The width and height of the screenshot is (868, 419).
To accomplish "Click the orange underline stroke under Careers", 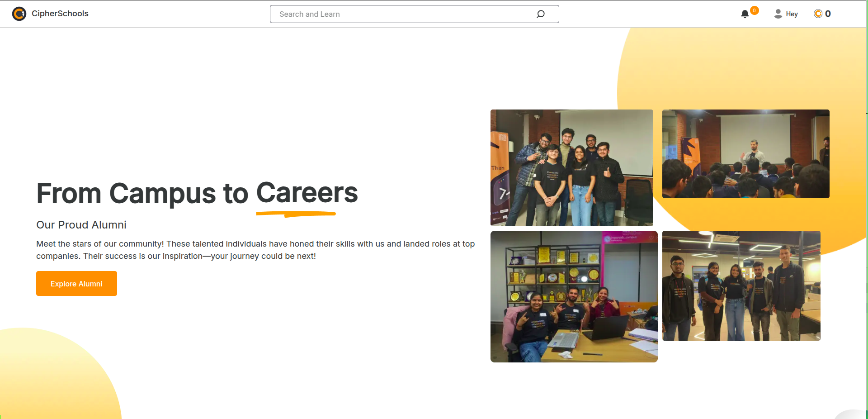I will coord(296,214).
